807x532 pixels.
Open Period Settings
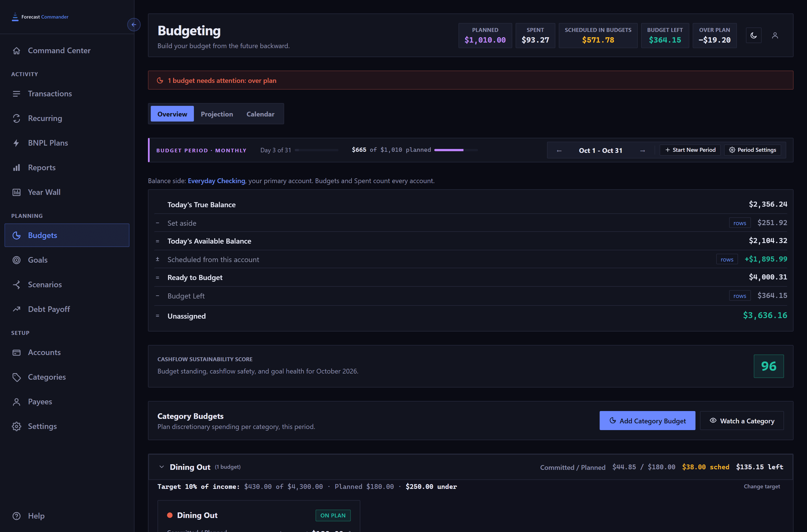[752, 150]
